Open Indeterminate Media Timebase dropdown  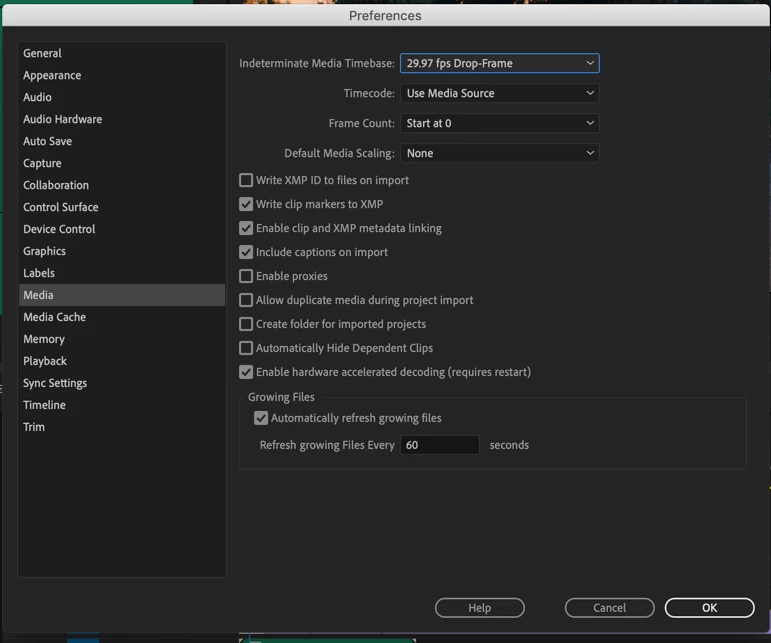[500, 63]
